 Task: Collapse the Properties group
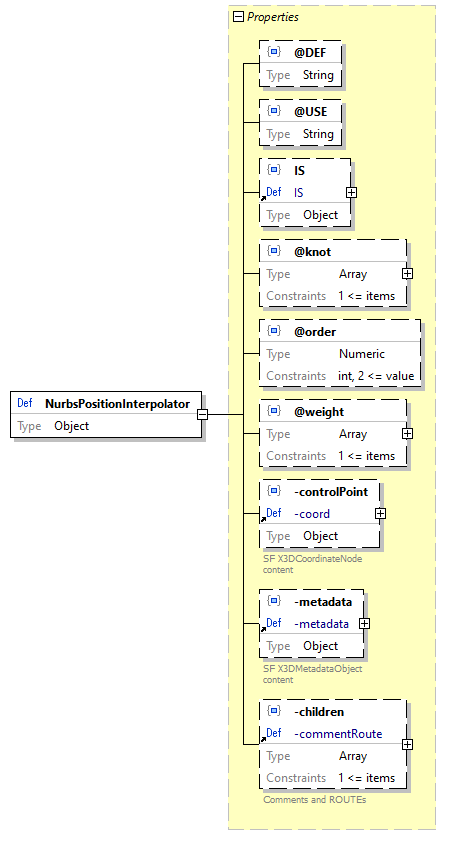point(238,17)
